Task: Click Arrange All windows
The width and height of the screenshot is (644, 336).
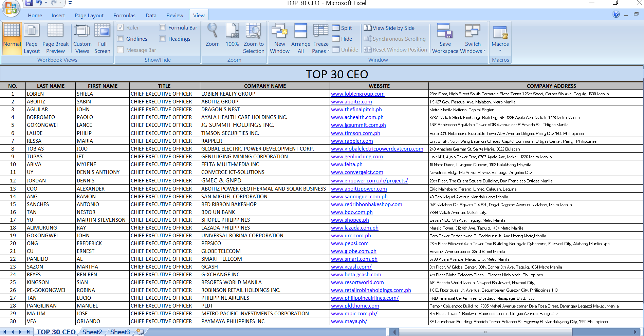Action: [301, 38]
